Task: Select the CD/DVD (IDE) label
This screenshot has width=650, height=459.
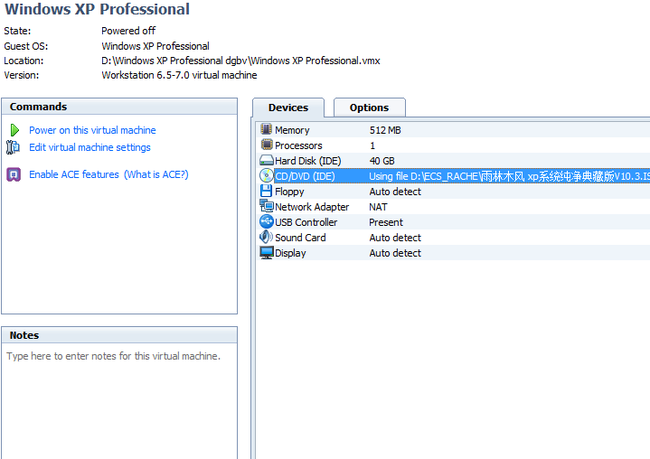Action: tap(305, 176)
